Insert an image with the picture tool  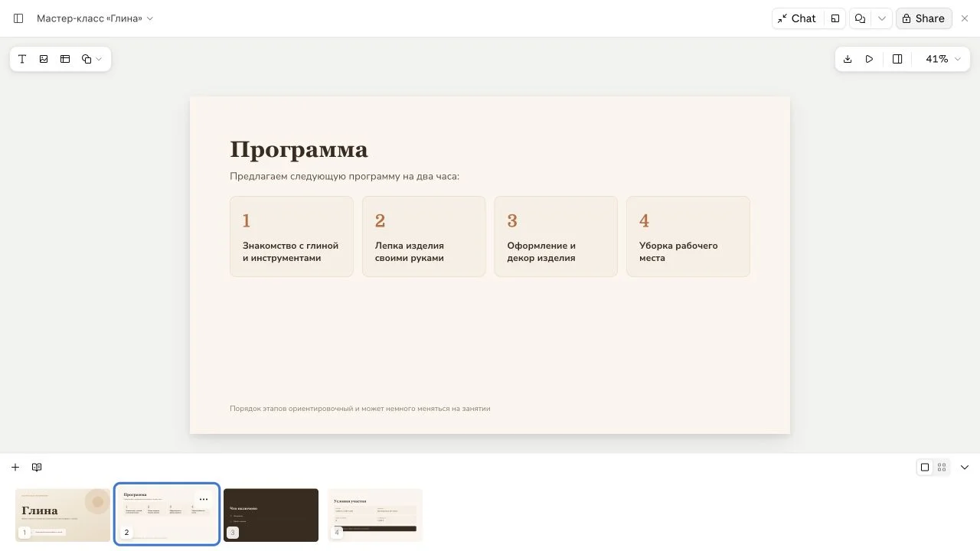pyautogui.click(x=44, y=59)
